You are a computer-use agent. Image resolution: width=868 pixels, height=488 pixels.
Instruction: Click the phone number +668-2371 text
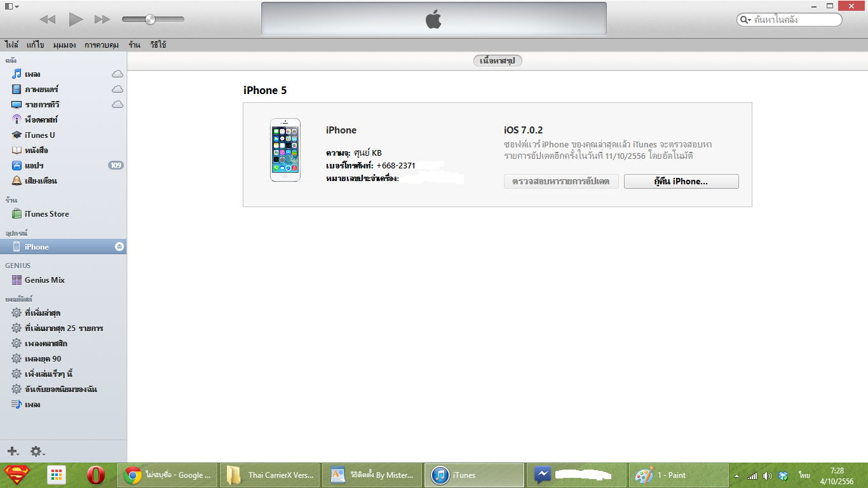pos(396,166)
